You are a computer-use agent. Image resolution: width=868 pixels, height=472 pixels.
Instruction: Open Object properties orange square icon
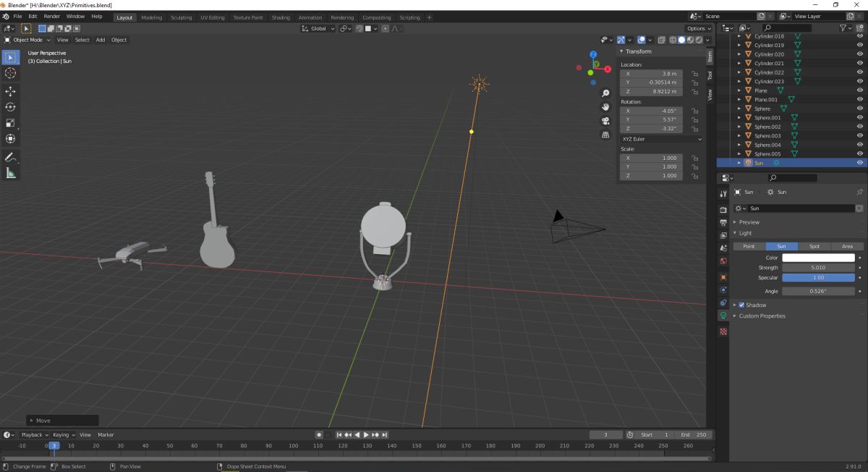[x=723, y=277]
